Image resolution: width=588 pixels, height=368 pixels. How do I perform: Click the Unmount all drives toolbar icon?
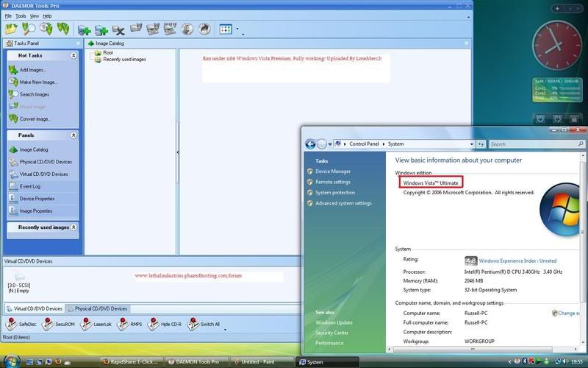tap(170, 29)
